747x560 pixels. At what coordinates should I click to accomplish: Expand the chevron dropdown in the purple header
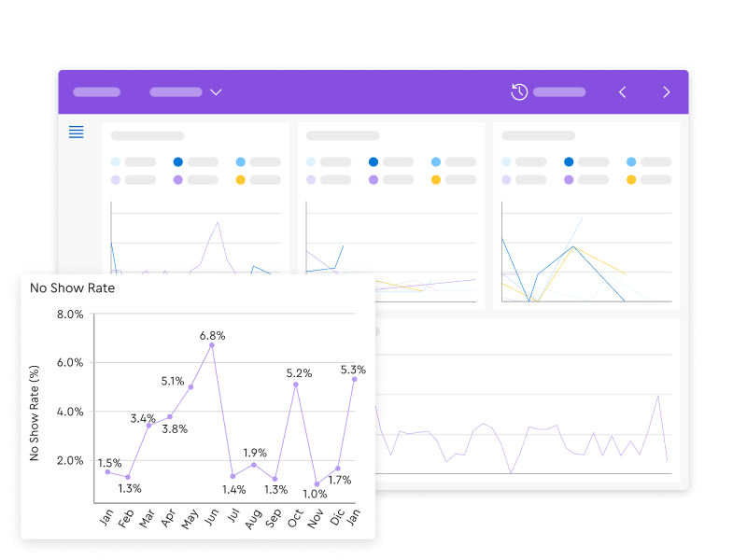[x=216, y=91]
